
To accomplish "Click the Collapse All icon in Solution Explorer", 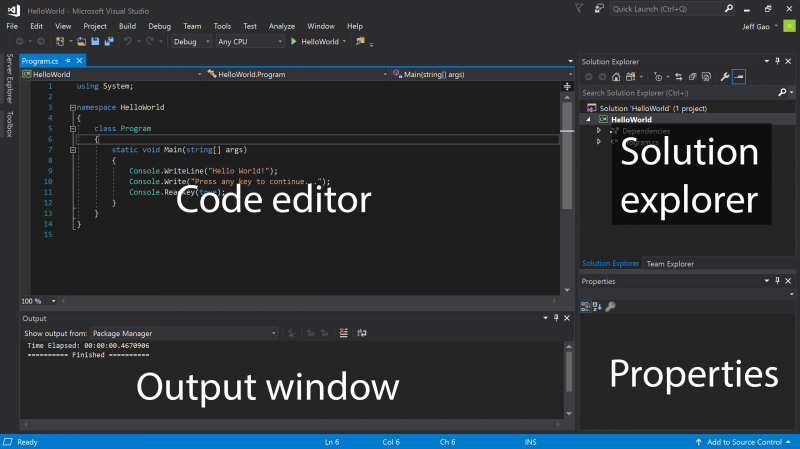I will click(x=692, y=77).
